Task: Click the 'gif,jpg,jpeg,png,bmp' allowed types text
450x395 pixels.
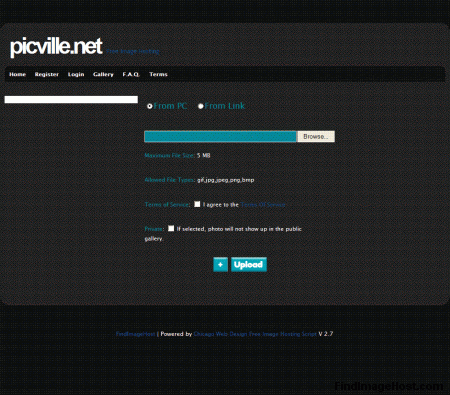Action: [226, 180]
